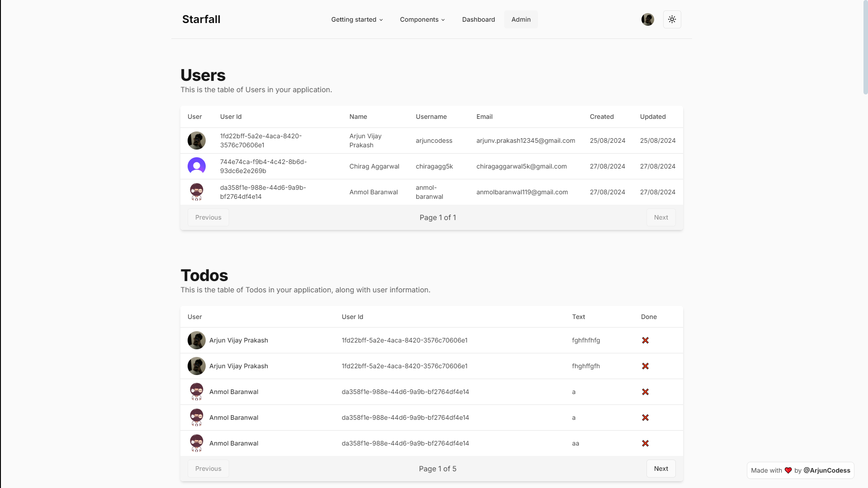Expand the Components dropdown menu
868x488 pixels.
click(x=422, y=19)
